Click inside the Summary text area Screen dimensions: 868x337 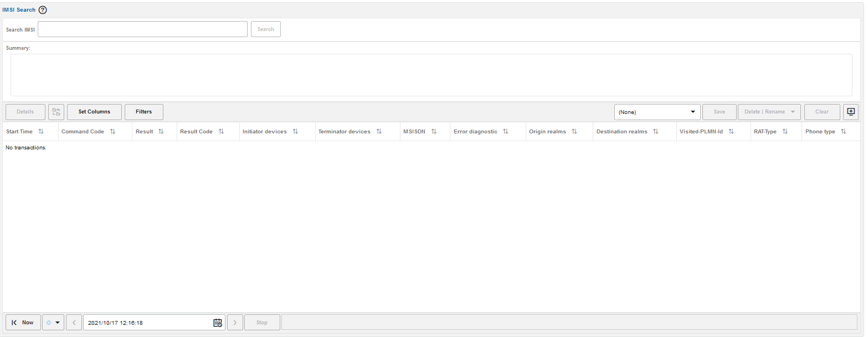point(431,75)
